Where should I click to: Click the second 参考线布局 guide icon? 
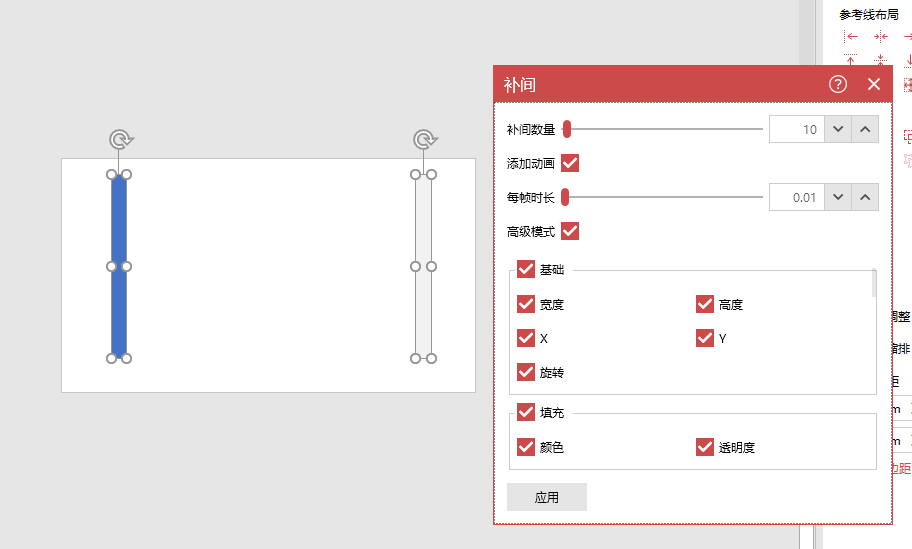(x=880, y=36)
